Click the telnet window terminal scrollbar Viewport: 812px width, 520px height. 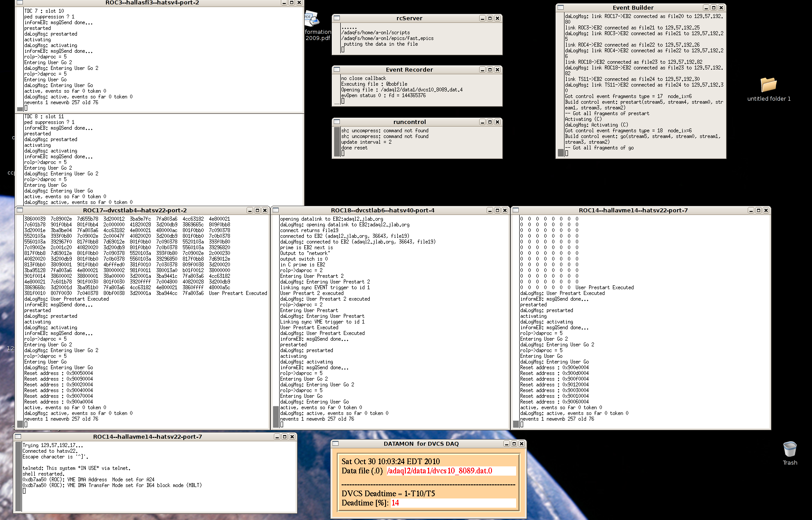point(18,476)
